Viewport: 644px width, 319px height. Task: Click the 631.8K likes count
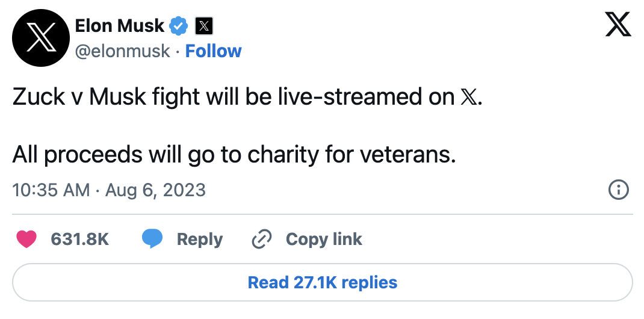pyautogui.click(x=79, y=239)
